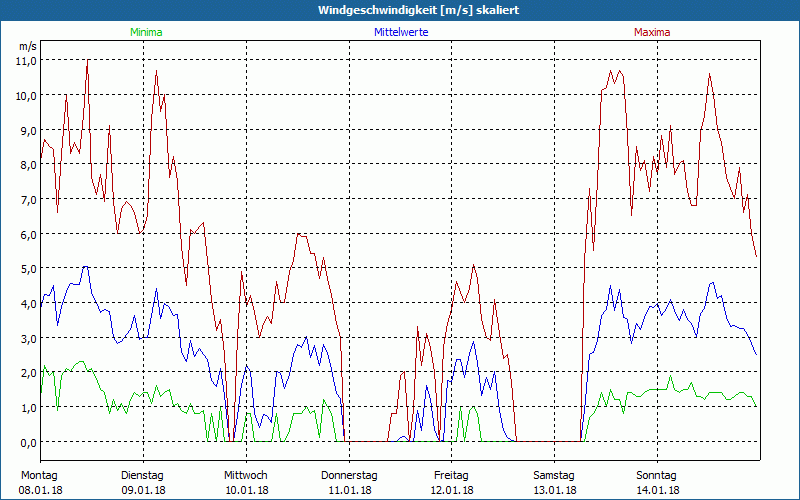The image size is (800, 500).
Task: Click the '08.01.18' date label
Action: tap(40, 490)
